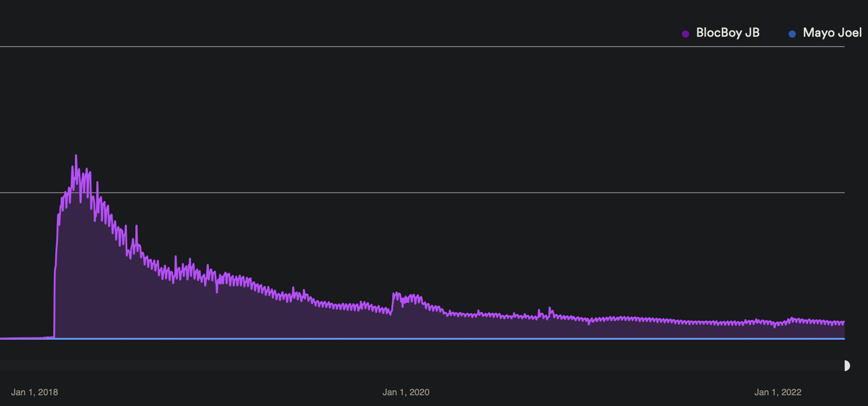Screen dimensions: 868x406
Task: Click the blue Mayo Joel baseline
Action: click(435, 339)
